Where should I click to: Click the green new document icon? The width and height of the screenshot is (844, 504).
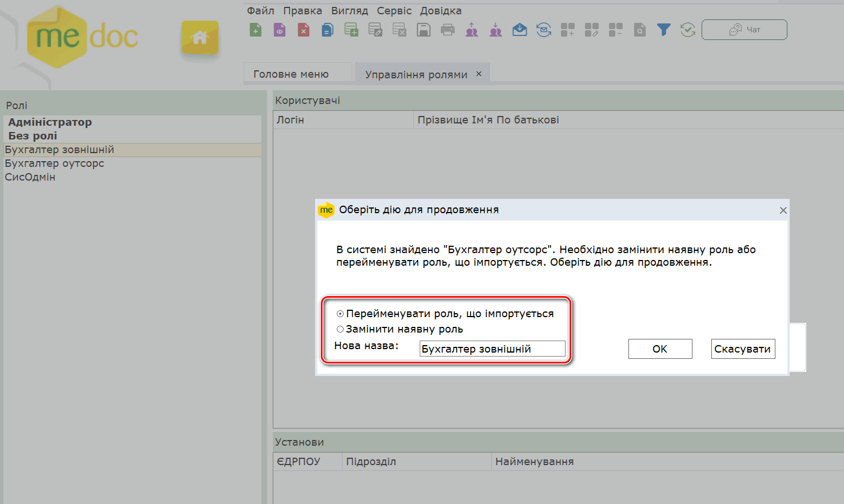point(256,30)
